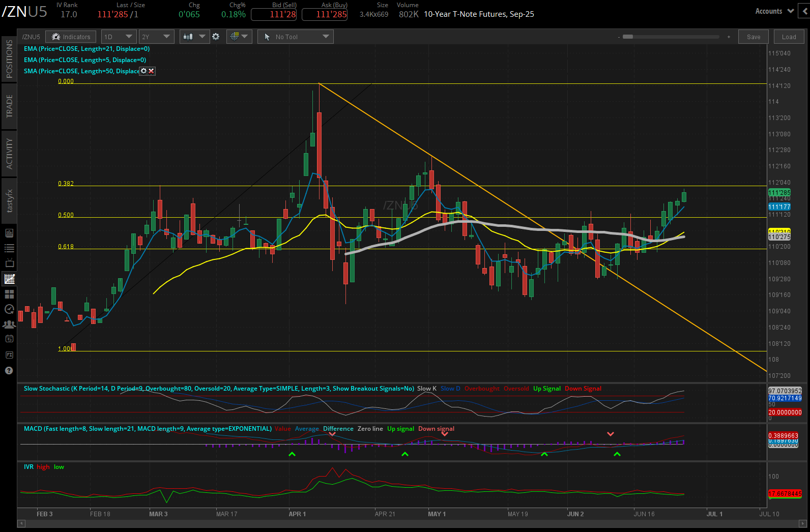Select the active chart grid icon
Image resolution: width=810 pixels, height=532 pixels.
coord(9,279)
